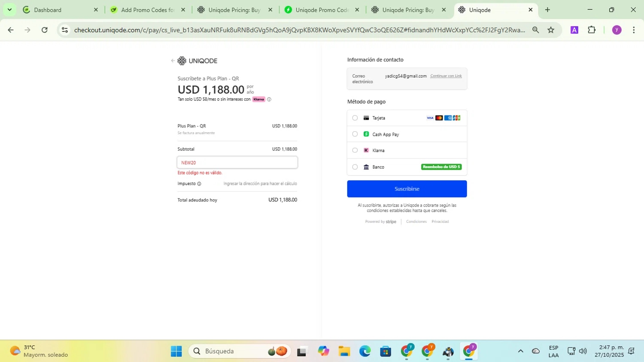
Task: Open a new browser tab
Action: [547, 9]
